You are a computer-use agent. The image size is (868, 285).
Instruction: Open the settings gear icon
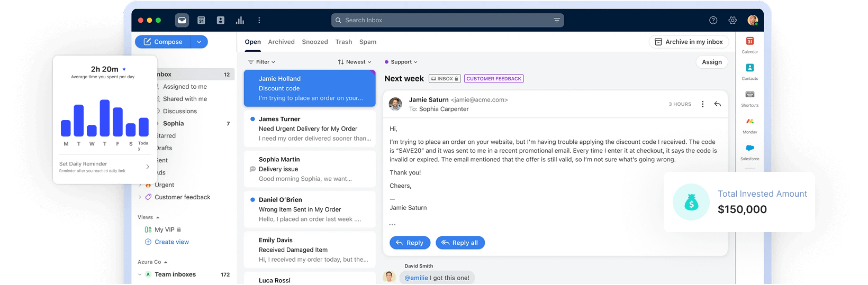point(733,20)
